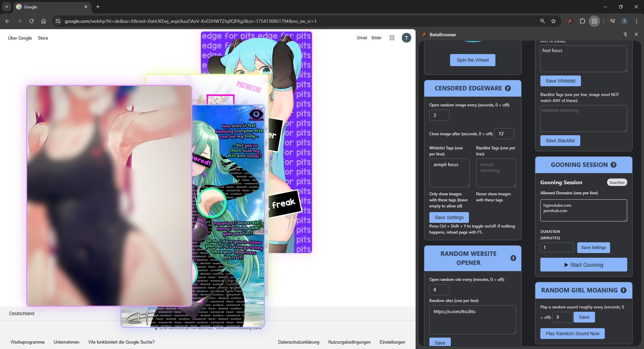Screen dimensions: 644x349
Task: Click the help icon beside Random Website Opener
Action: click(513, 258)
